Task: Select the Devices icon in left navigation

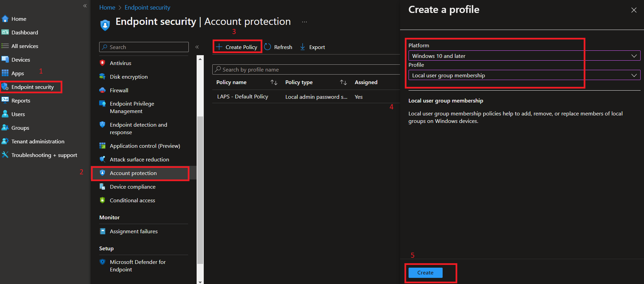Action: (x=5, y=60)
